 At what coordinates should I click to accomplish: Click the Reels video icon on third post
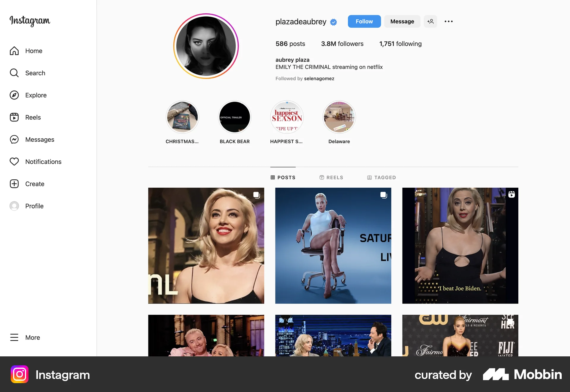[x=512, y=195]
